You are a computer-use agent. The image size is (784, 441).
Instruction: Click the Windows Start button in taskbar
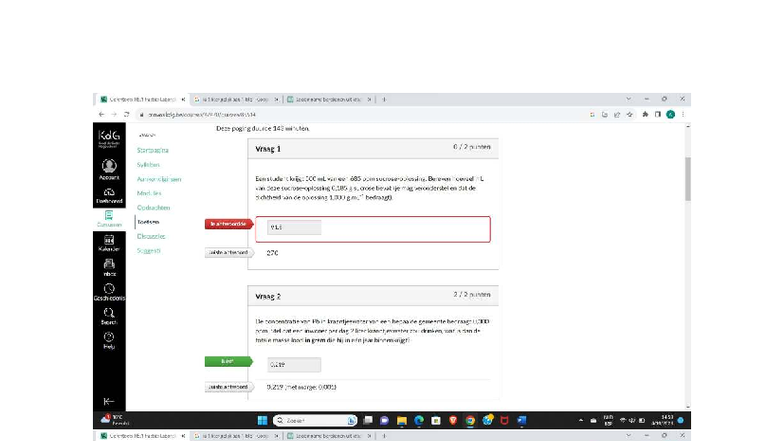pyautogui.click(x=260, y=420)
